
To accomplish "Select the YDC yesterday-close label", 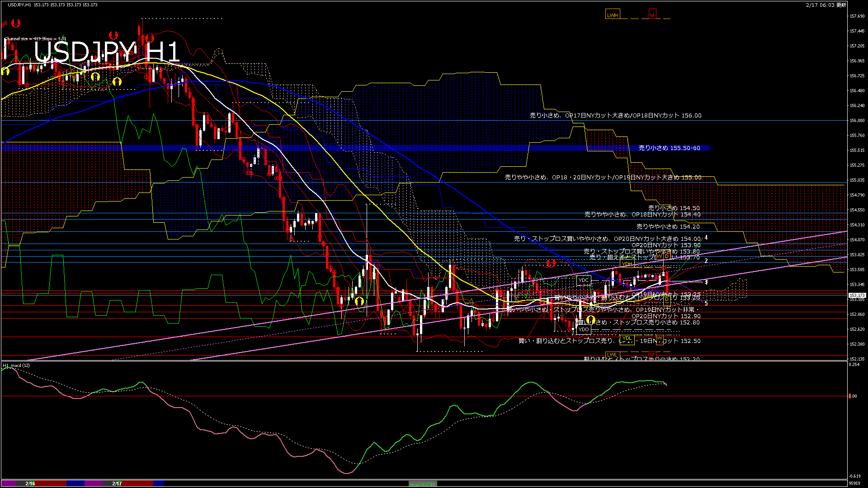I will [584, 280].
